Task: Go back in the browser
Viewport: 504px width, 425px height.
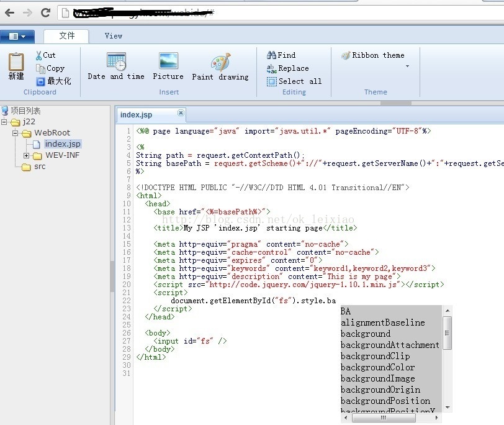Action: point(10,13)
